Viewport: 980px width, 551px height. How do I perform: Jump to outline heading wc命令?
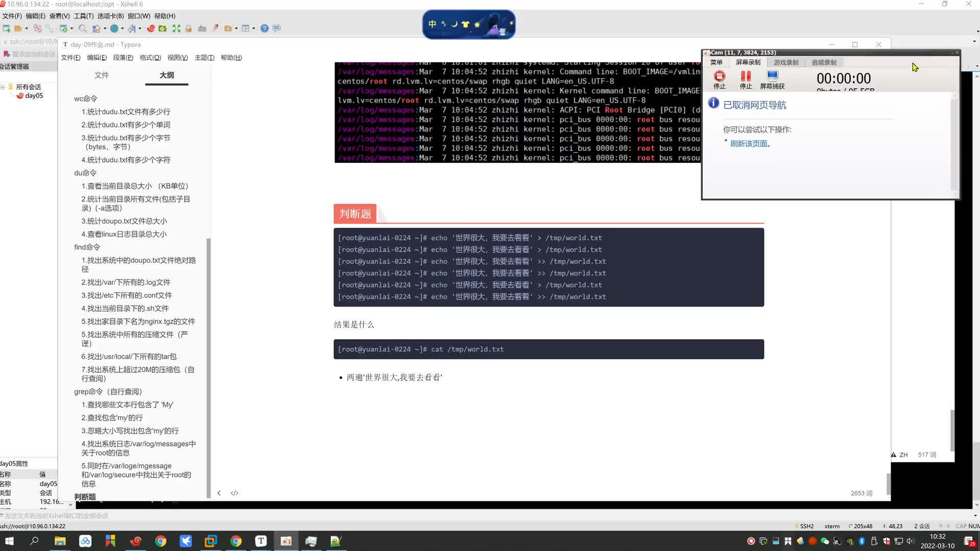[86, 98]
